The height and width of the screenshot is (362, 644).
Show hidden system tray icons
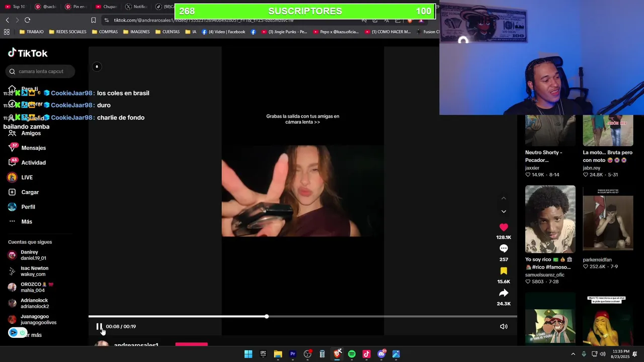point(573,354)
